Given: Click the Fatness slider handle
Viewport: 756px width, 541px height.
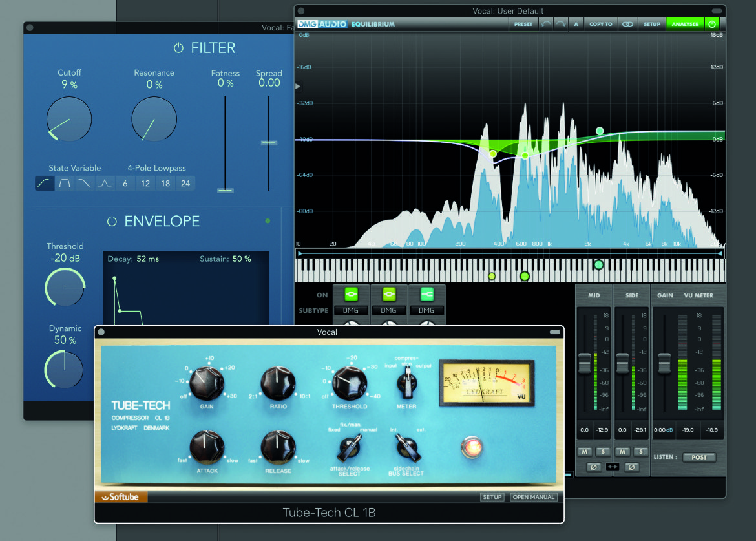Looking at the screenshot, I should point(225,191).
